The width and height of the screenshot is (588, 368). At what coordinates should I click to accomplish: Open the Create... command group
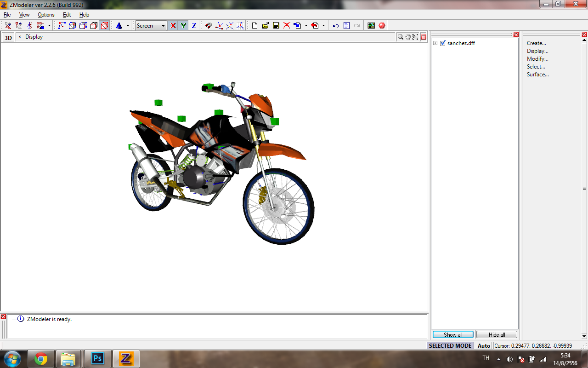click(x=537, y=43)
